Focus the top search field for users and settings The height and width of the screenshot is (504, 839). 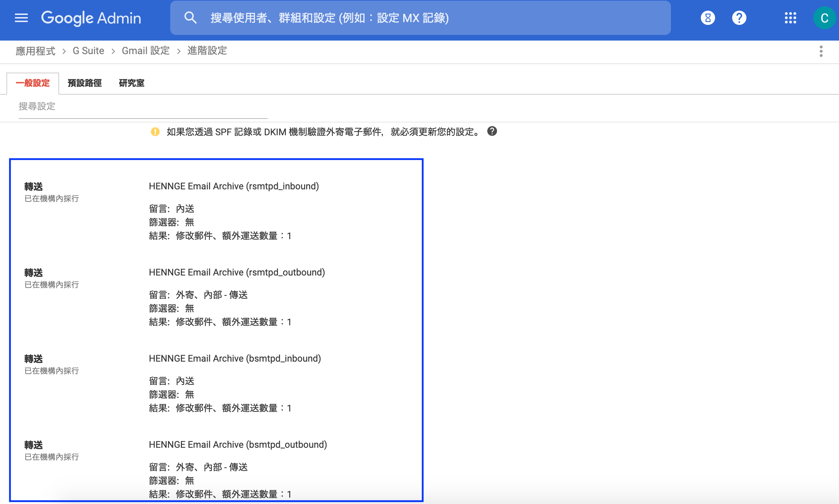pos(420,18)
